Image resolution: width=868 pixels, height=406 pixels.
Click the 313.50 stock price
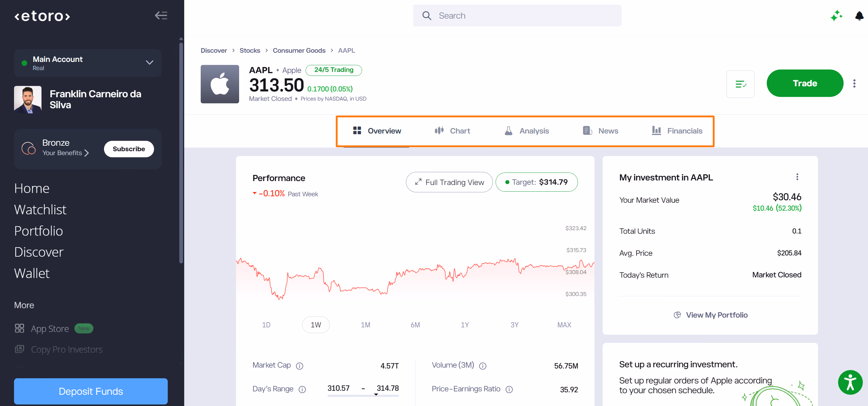point(277,85)
